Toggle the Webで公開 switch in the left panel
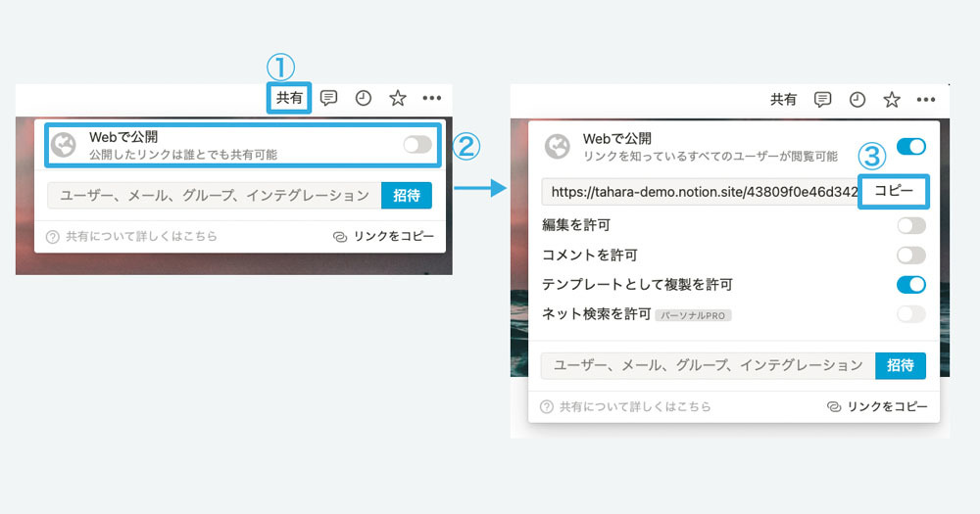 [417, 145]
